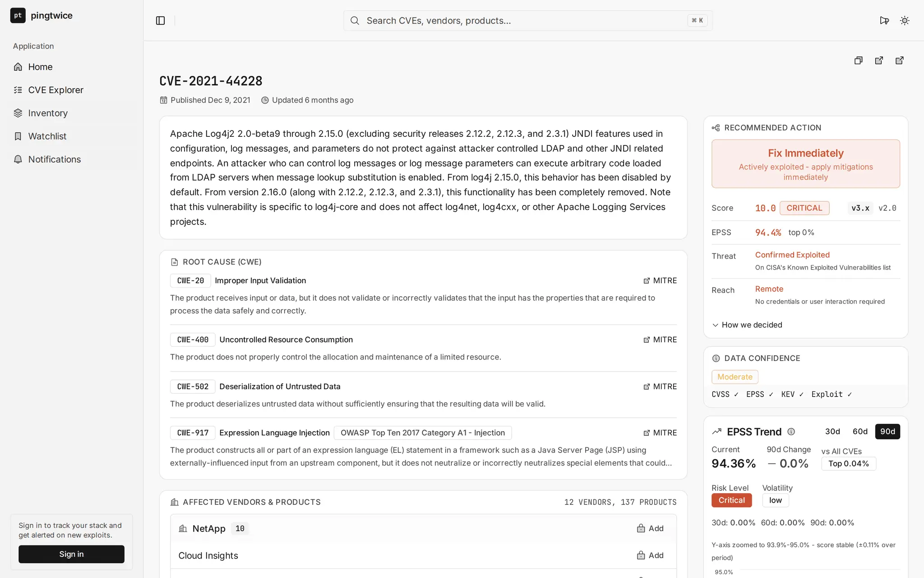Open MITRE link for CWE-502
Image resolution: width=924 pixels, height=578 pixels.
click(x=660, y=387)
